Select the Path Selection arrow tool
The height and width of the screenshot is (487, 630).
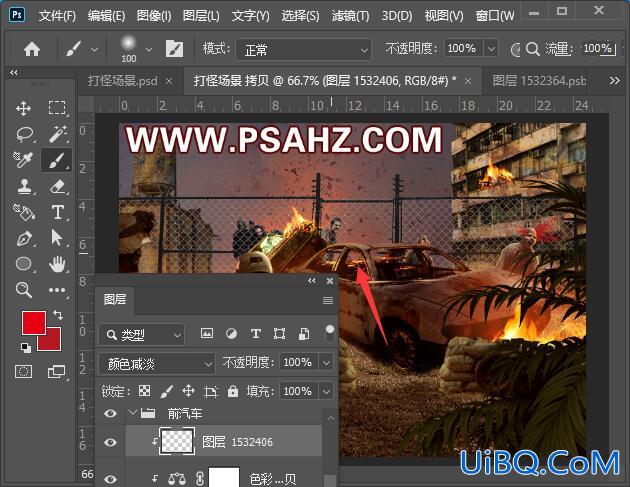tap(57, 238)
